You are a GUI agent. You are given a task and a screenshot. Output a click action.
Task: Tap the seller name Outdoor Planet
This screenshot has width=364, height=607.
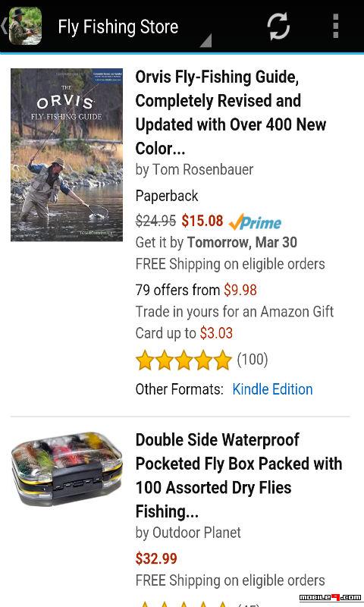(196, 533)
